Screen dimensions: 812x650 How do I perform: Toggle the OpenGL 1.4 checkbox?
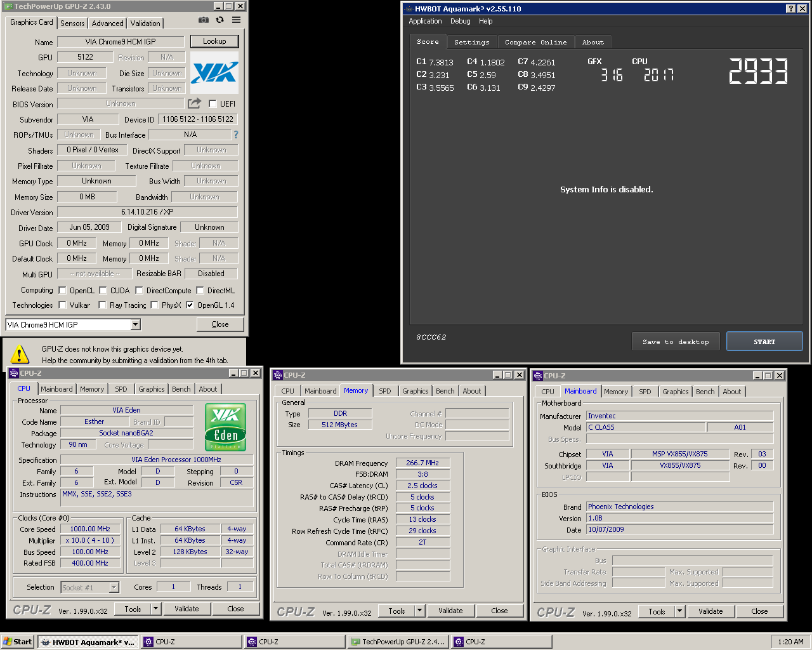tap(190, 305)
